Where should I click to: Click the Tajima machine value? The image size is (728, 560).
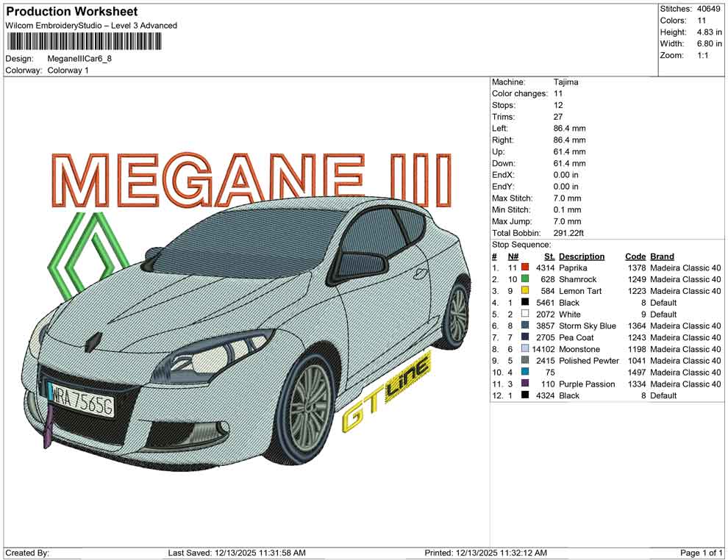pos(566,82)
